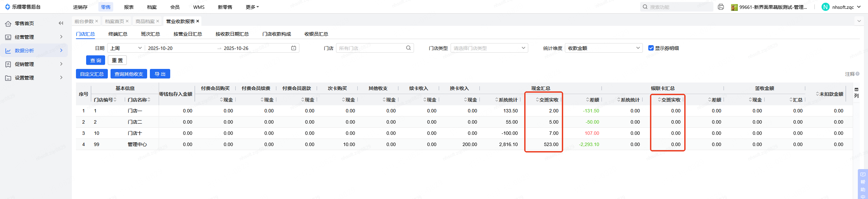The image size is (868, 199).
Task: Click the 重置 button
Action: point(117,60)
